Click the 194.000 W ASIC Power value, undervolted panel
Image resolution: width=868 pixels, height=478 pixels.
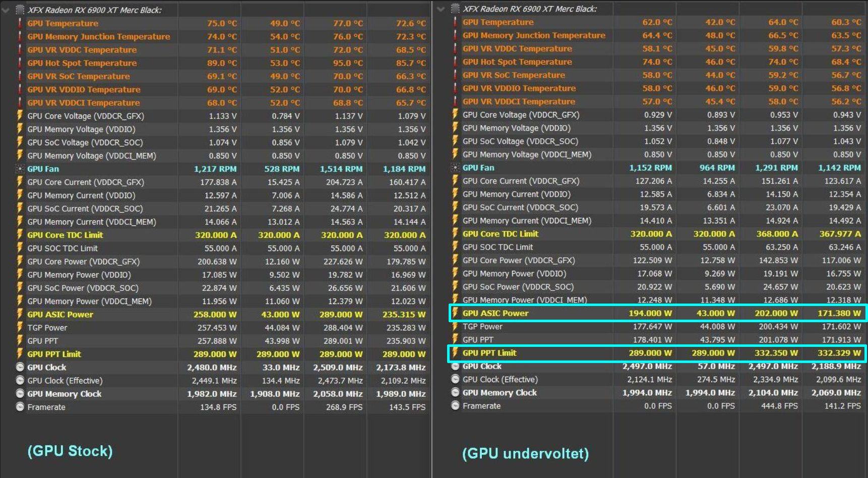coord(650,313)
